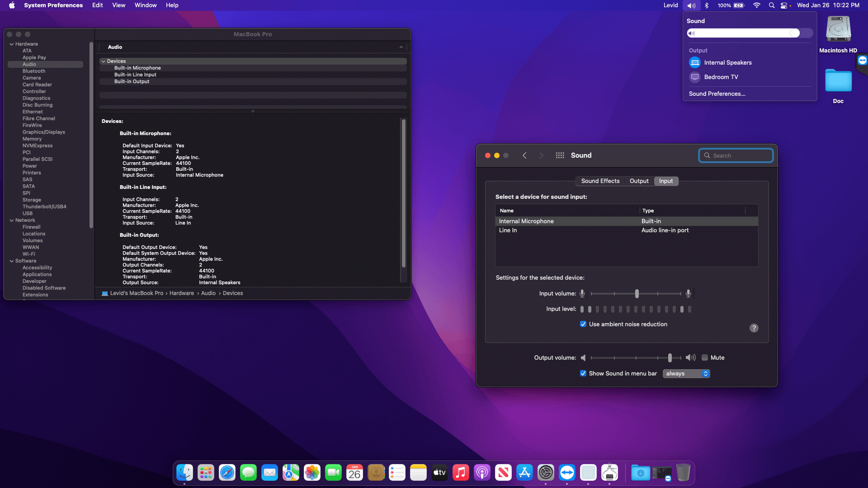The width and height of the screenshot is (868, 488).
Task: Open the Window menu
Action: point(146,5)
